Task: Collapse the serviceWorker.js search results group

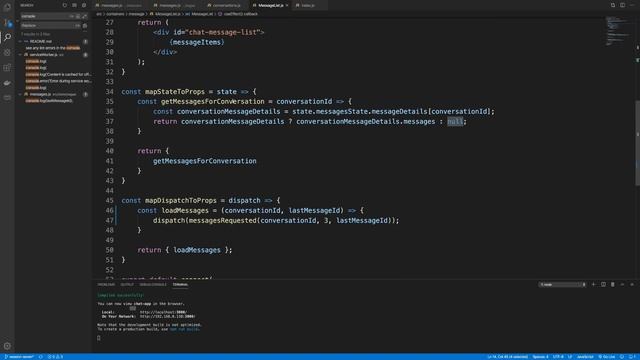Action: click(x=20, y=55)
